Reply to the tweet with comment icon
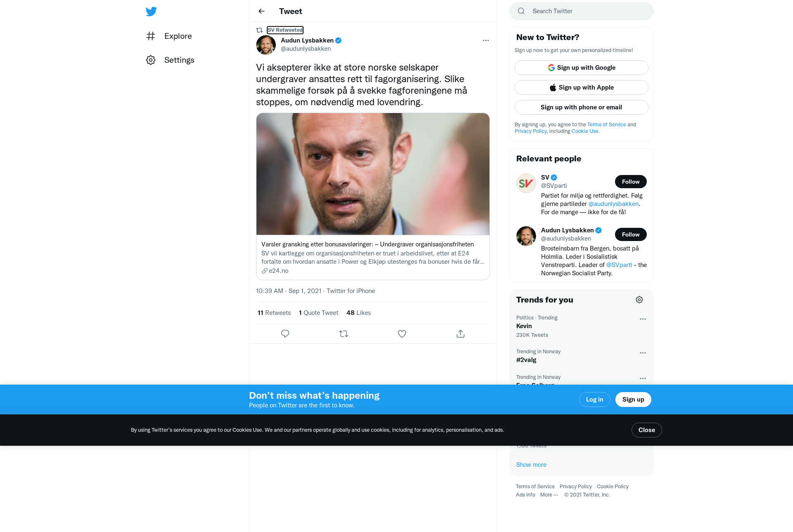Image resolution: width=793 pixels, height=532 pixels. (285, 333)
